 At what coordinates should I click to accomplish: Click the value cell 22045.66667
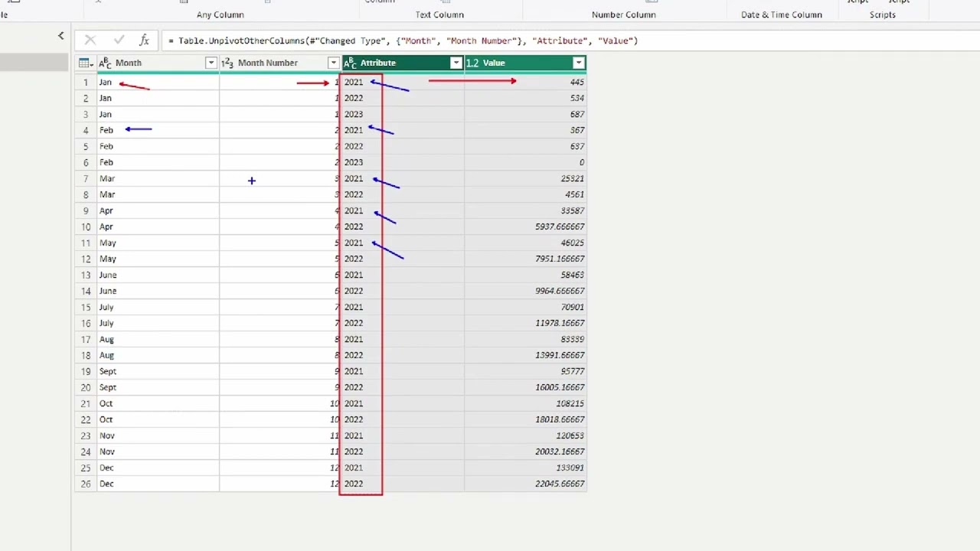point(525,484)
